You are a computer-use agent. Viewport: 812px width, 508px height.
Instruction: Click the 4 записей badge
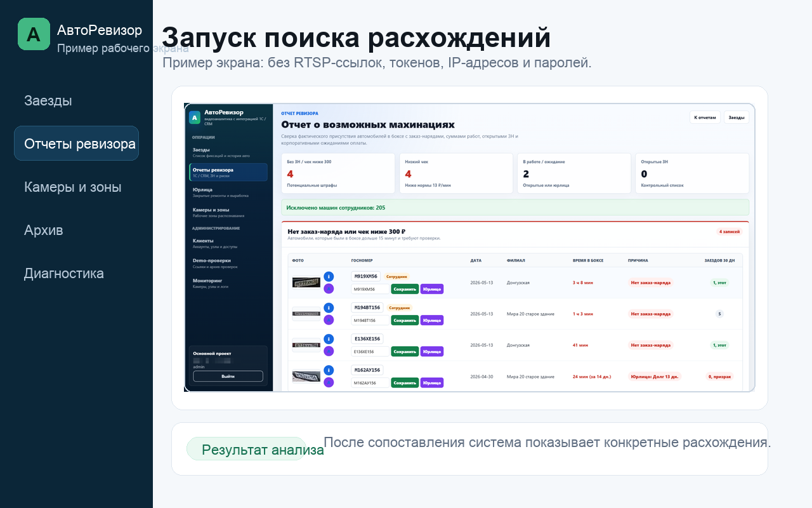[730, 232]
